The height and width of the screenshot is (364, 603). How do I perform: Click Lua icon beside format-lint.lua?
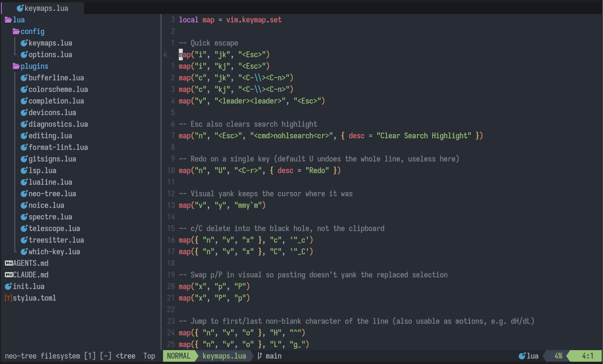click(x=24, y=147)
